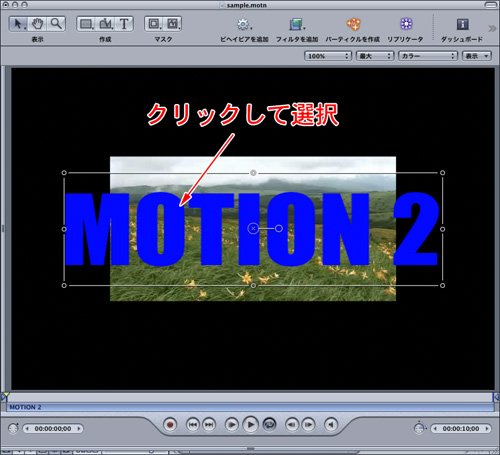Click the right-middle bounding box handle

click(x=442, y=229)
